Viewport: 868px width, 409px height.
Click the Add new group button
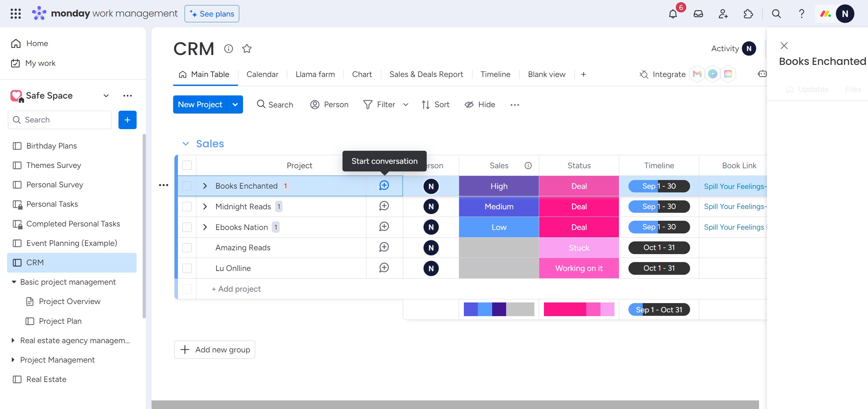[215, 349]
